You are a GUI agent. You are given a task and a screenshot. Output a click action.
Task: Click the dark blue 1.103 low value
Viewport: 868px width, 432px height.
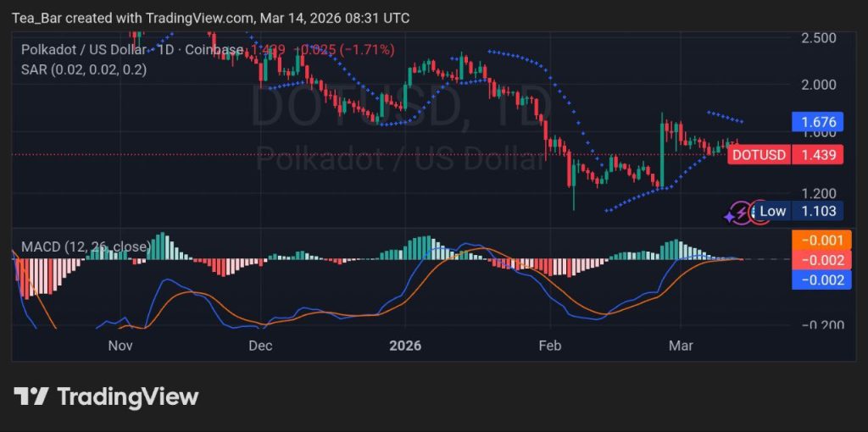coord(818,211)
